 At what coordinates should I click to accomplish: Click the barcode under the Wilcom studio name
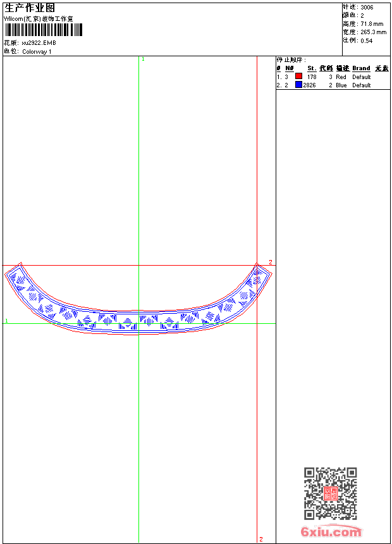[44, 30]
